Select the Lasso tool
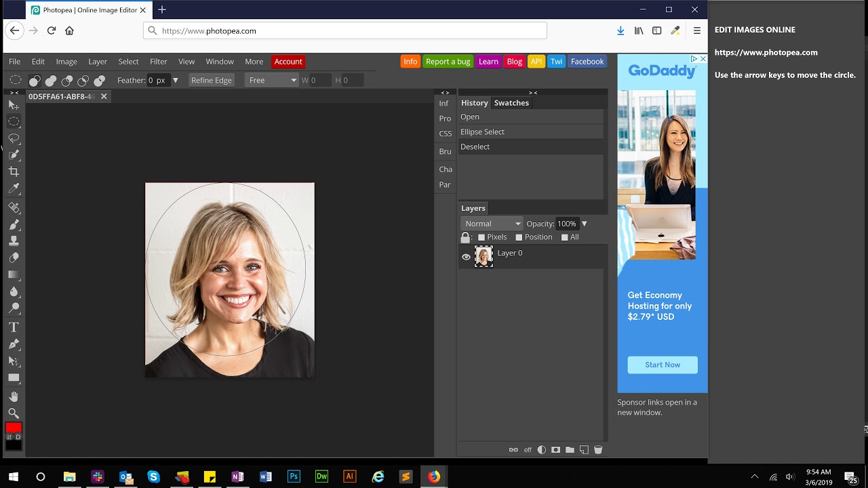Image resolution: width=868 pixels, height=488 pixels. pos(14,138)
